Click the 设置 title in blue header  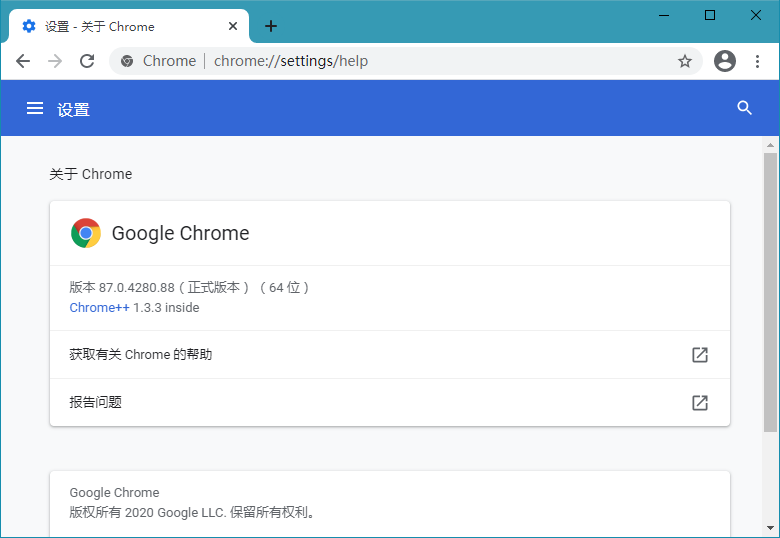(73, 109)
